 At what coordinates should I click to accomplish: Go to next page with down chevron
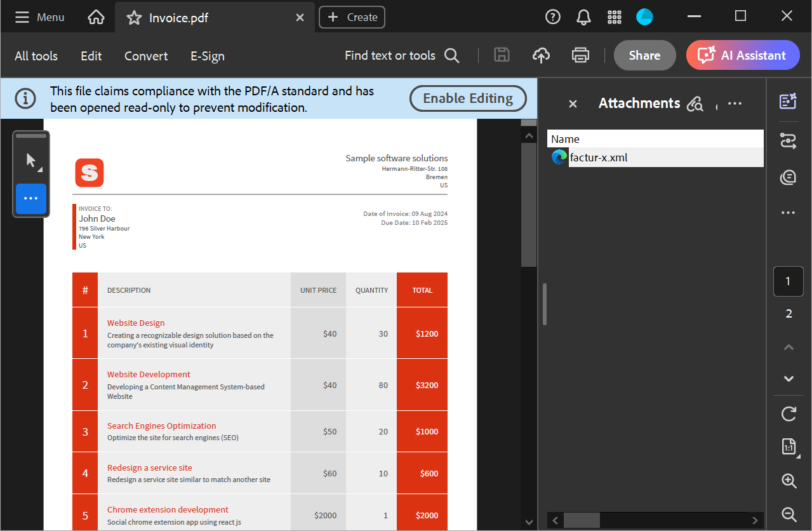coord(789,379)
